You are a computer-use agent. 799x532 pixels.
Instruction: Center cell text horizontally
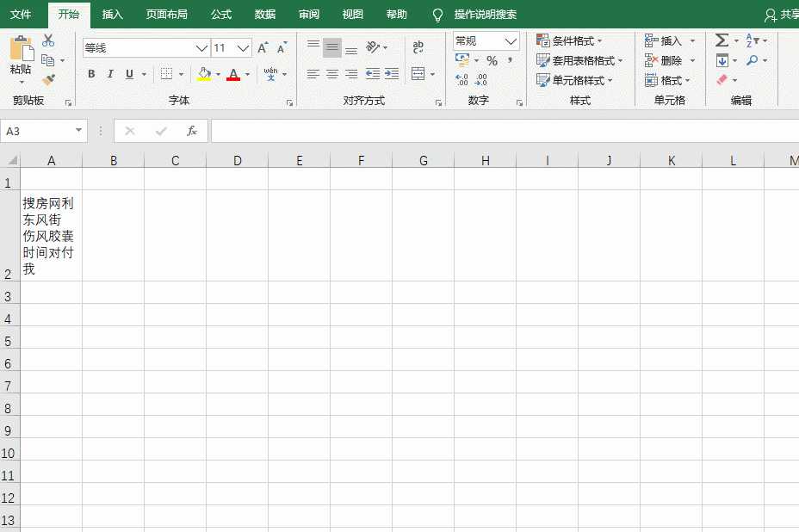pyautogui.click(x=332, y=74)
